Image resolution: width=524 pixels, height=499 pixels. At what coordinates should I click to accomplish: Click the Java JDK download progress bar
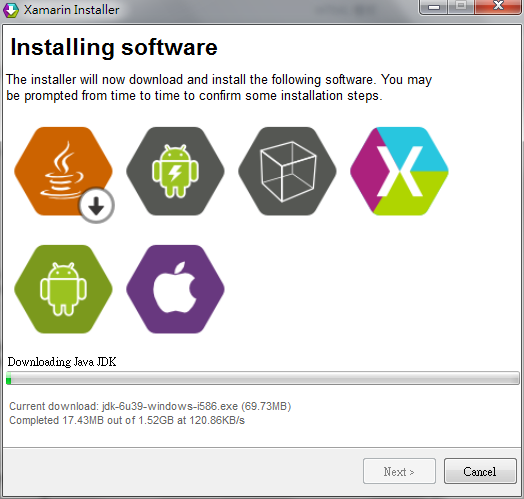263,378
